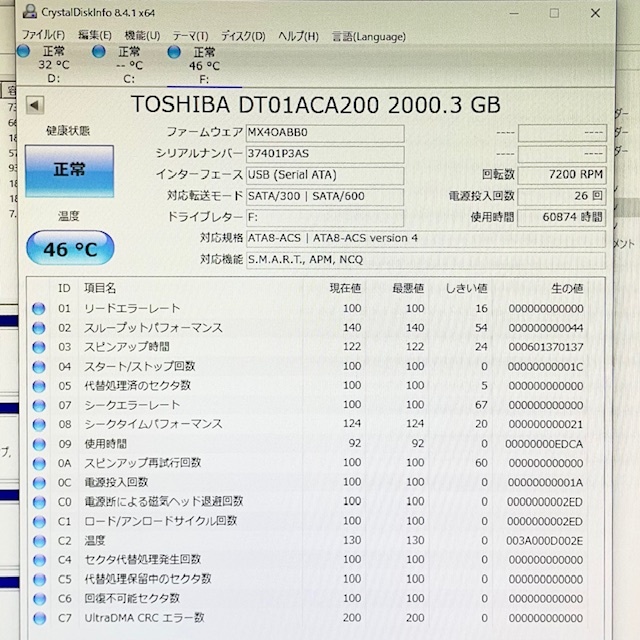Viewport: 640px width, 640px height.
Task: Click status icon for 09 使用時間
Action: tap(39, 444)
